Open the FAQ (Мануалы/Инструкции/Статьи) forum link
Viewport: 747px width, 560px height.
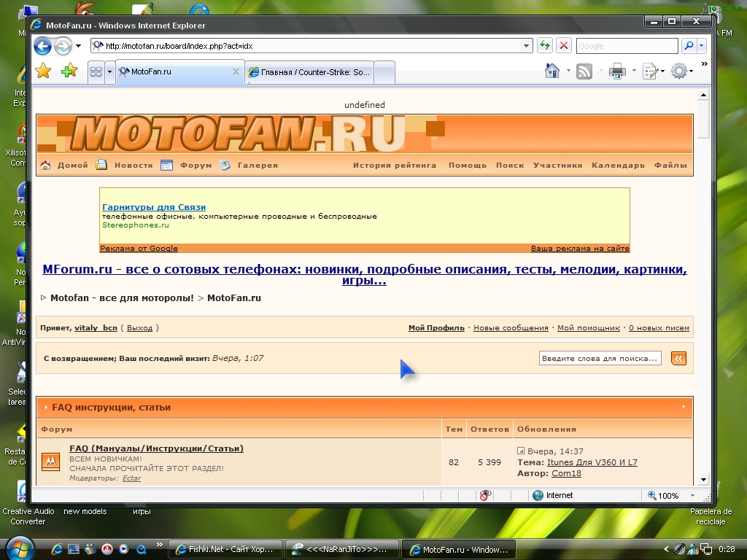156,448
